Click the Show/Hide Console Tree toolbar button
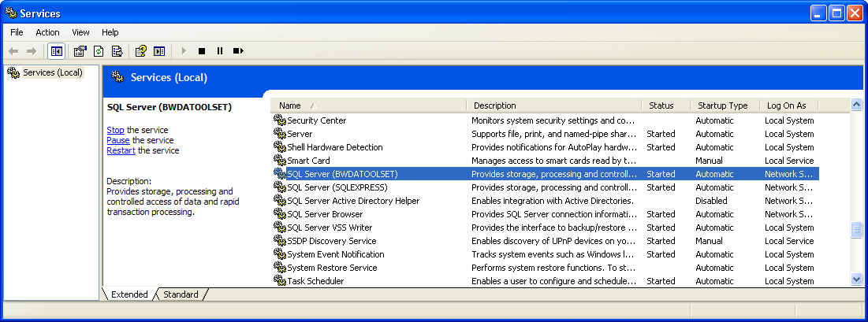The height and width of the screenshot is (322, 868). [57, 51]
